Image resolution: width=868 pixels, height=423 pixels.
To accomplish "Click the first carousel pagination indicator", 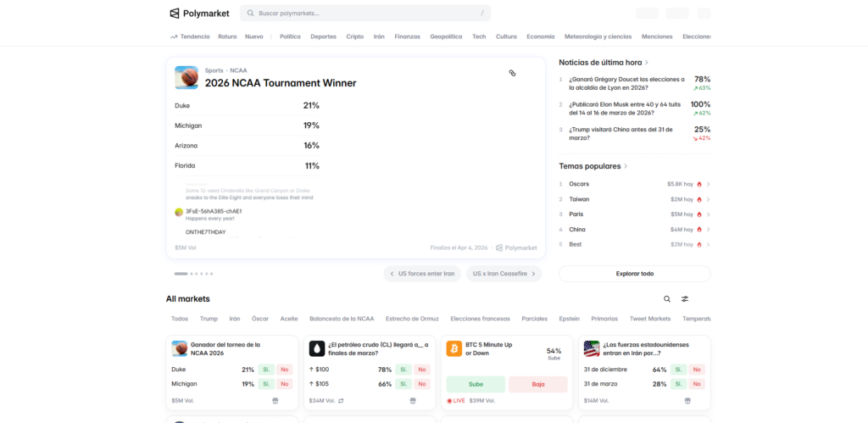I will click(x=181, y=274).
